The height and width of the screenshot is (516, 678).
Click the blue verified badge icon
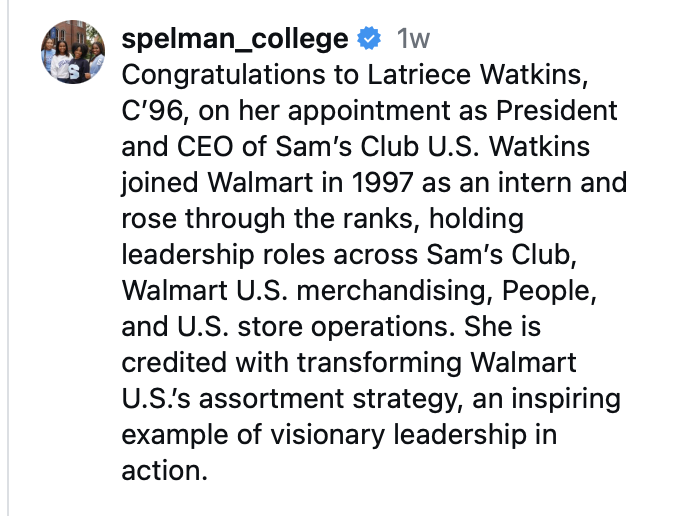369,40
